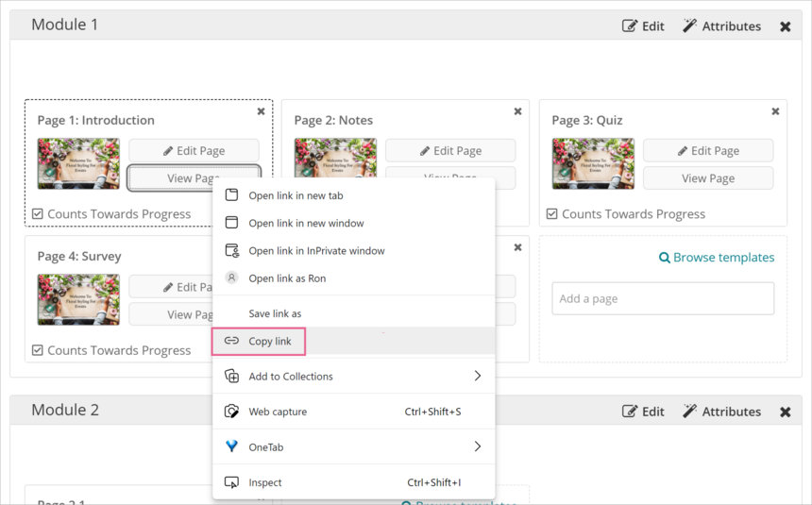Remove Module 2 with its X icon
Image resolution: width=812 pixels, height=505 pixels.
785,412
